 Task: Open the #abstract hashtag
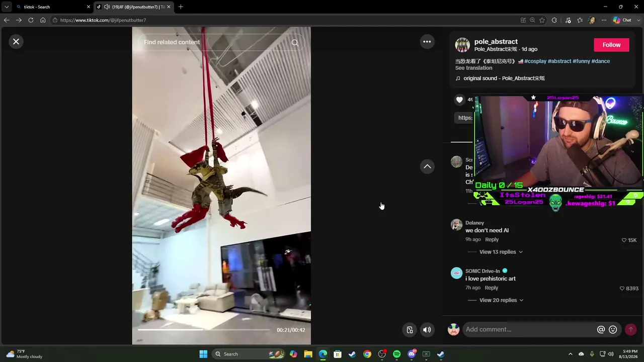tap(559, 61)
